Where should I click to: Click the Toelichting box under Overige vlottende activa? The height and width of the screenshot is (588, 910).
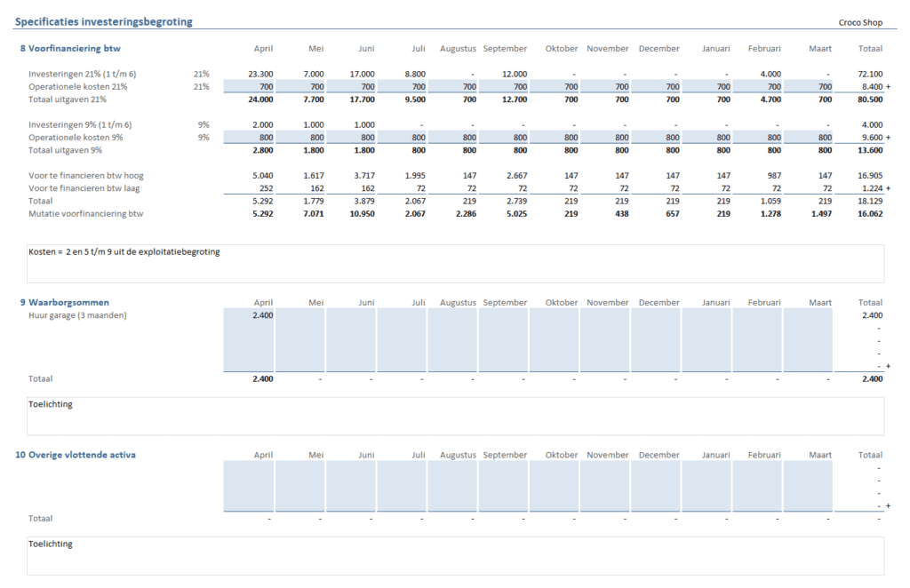[455, 554]
